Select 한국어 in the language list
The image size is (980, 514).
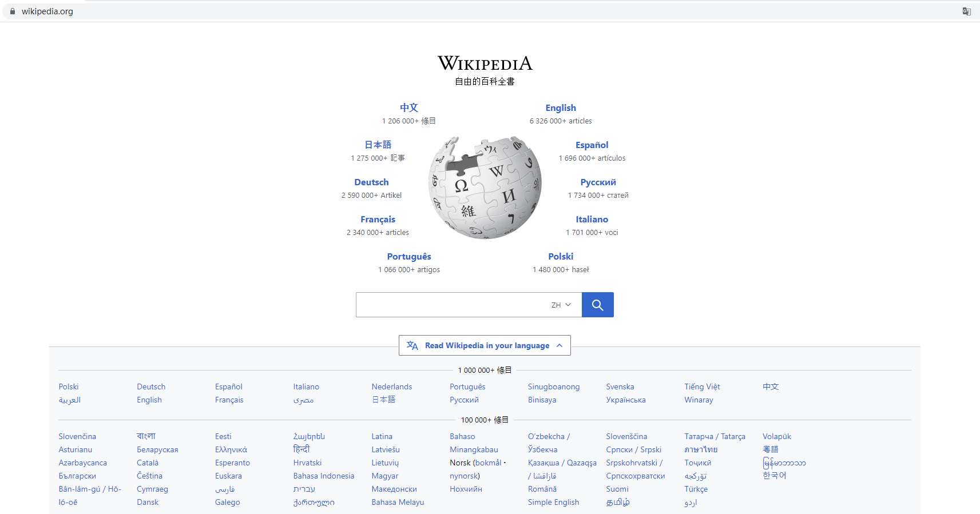tap(775, 476)
